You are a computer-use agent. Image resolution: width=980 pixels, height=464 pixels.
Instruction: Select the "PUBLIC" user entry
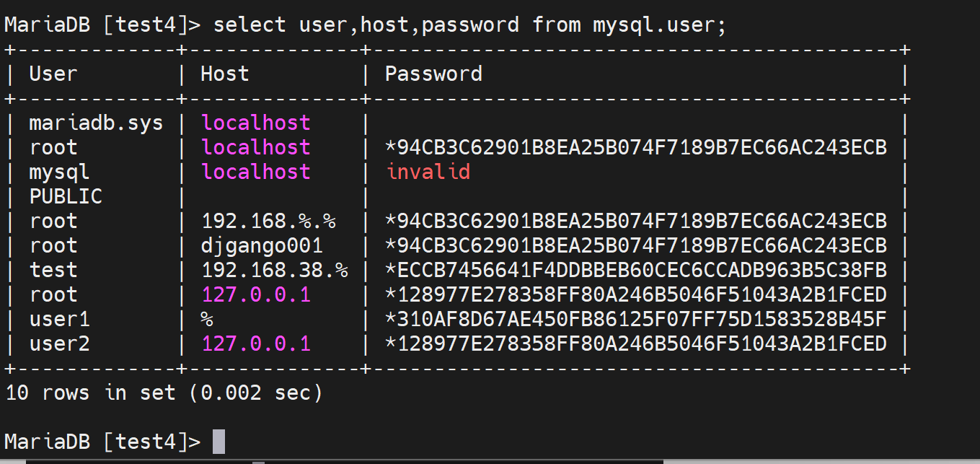click(66, 196)
